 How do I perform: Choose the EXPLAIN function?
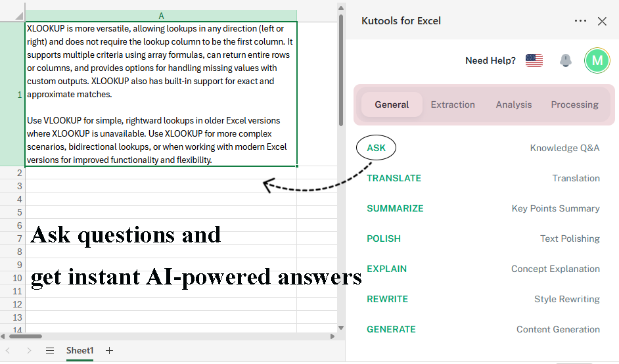(386, 269)
